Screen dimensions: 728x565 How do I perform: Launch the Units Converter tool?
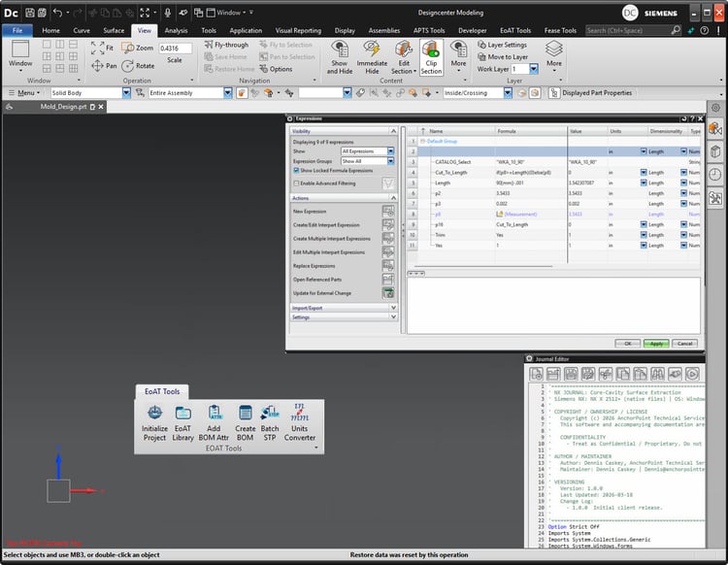tap(300, 422)
